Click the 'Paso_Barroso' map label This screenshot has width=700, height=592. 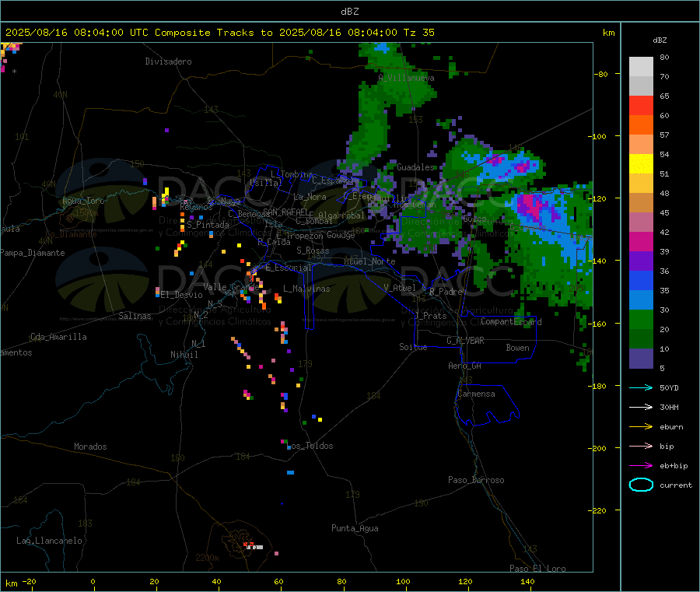pos(476,481)
